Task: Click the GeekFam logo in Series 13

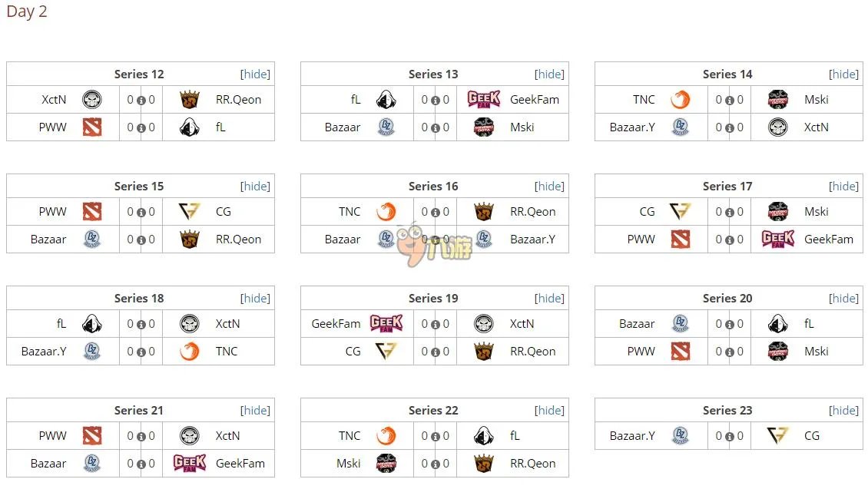Action: point(483,100)
